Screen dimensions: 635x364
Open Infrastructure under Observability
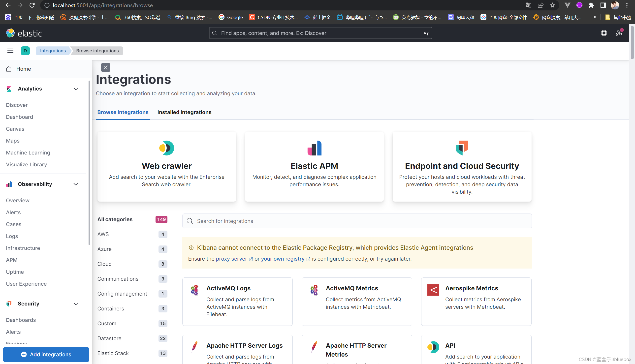[23, 248]
